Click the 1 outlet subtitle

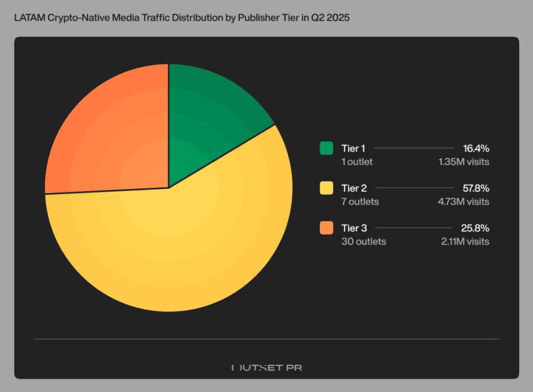[x=357, y=162]
